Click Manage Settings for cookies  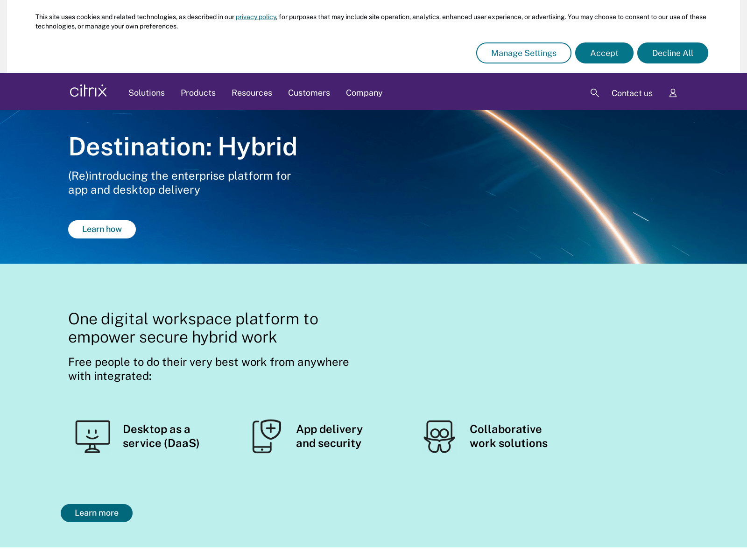coord(524,53)
